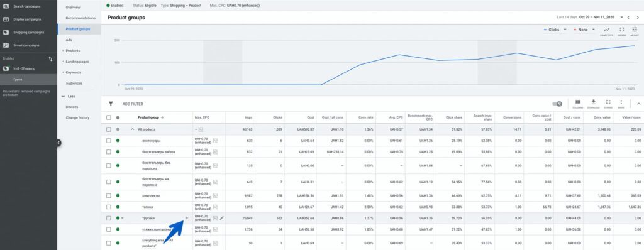The image size is (644, 250).
Task: Download the product groups table
Action: [x=593, y=103]
